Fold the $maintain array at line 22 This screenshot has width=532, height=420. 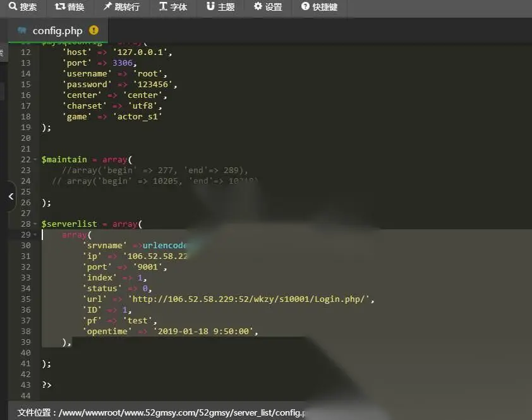35,159
